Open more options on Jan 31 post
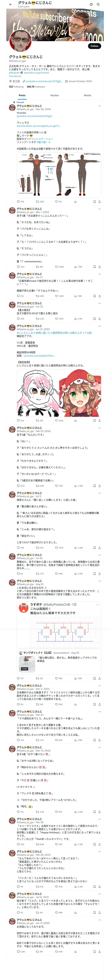The width and height of the screenshot is (110, 980). pos(100,274)
